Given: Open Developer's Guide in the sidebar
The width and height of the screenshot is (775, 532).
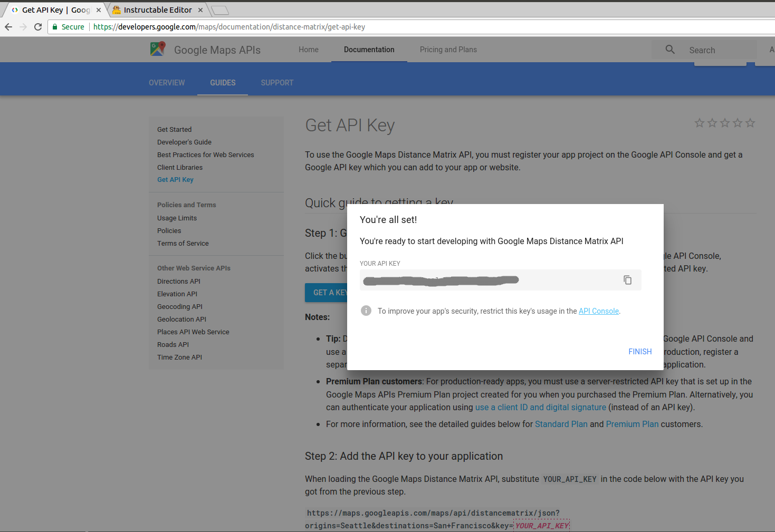Looking at the screenshot, I should point(184,142).
